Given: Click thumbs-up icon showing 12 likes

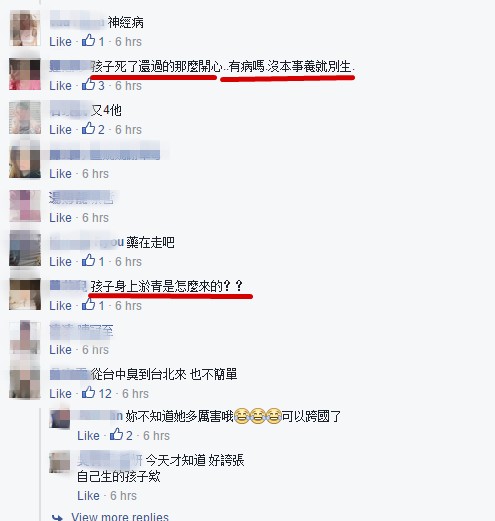Looking at the screenshot, I should click(88, 393).
